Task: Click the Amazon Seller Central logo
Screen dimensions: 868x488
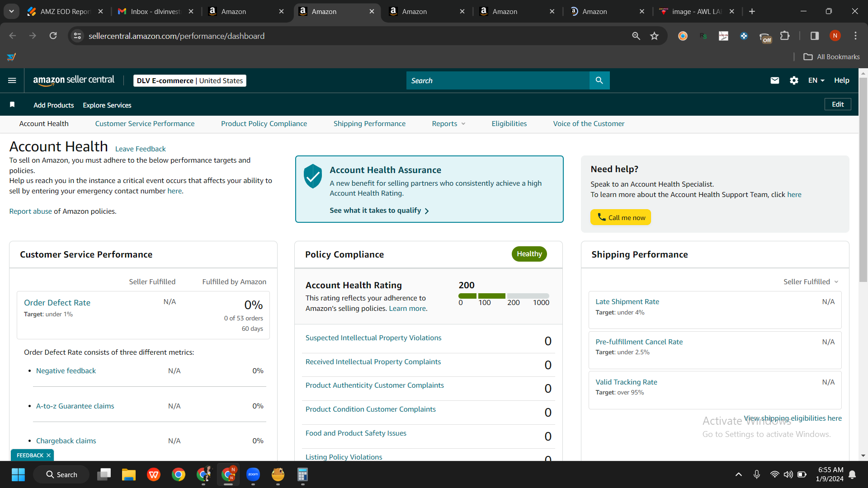Action: click(x=74, y=80)
